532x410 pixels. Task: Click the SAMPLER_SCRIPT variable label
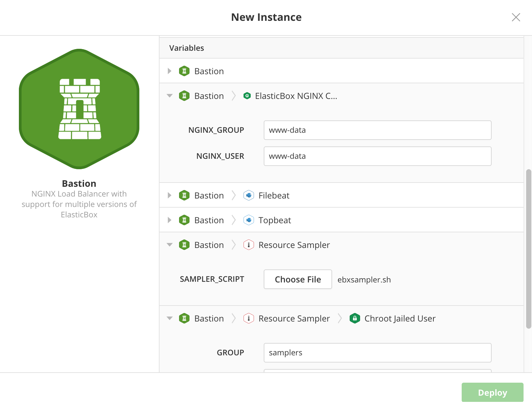tap(212, 279)
